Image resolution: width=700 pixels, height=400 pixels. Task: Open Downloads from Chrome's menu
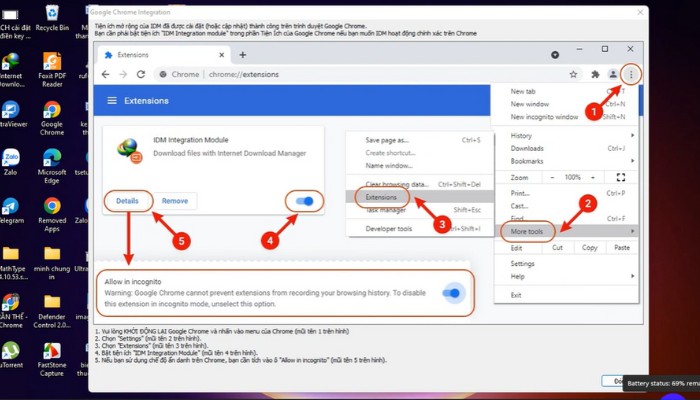567,148
